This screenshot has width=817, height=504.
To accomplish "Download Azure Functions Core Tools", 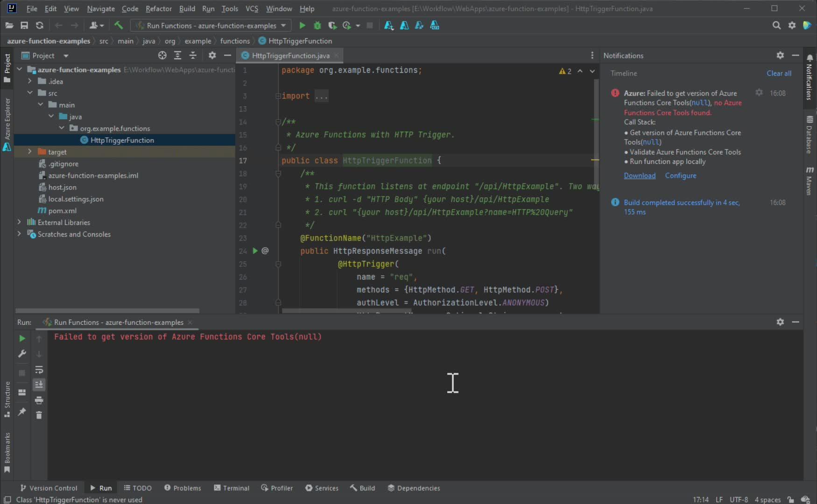I will tap(640, 175).
